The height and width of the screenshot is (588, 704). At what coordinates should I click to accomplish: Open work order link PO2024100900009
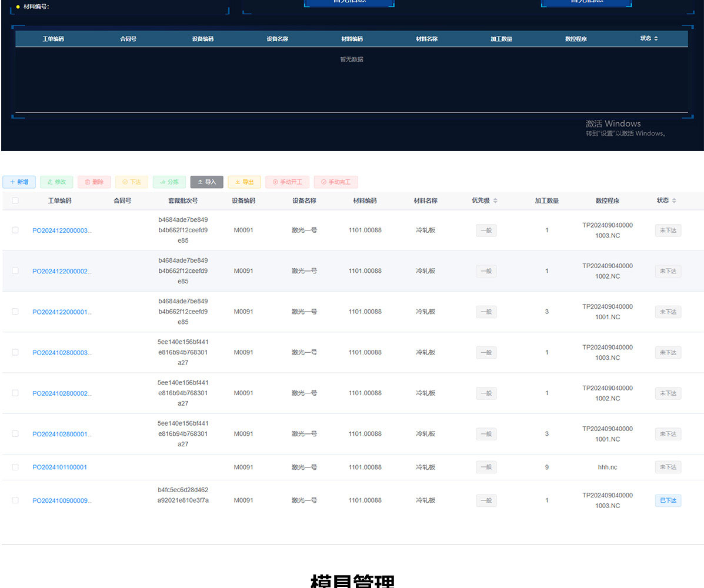(x=61, y=501)
